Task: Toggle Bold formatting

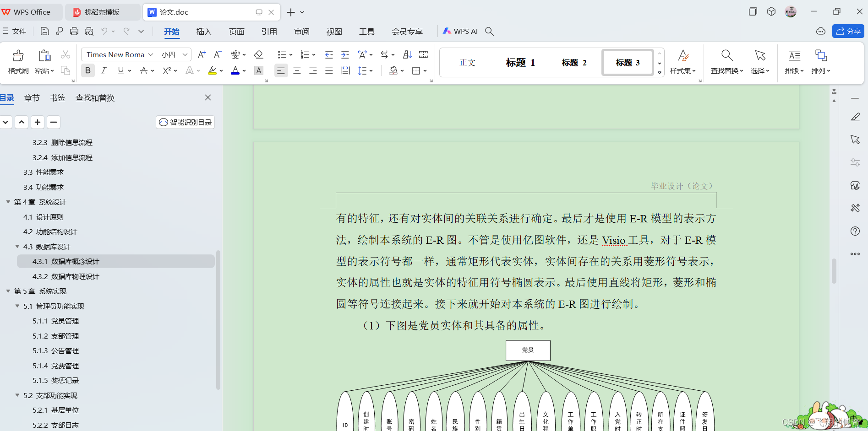Action: pos(88,70)
